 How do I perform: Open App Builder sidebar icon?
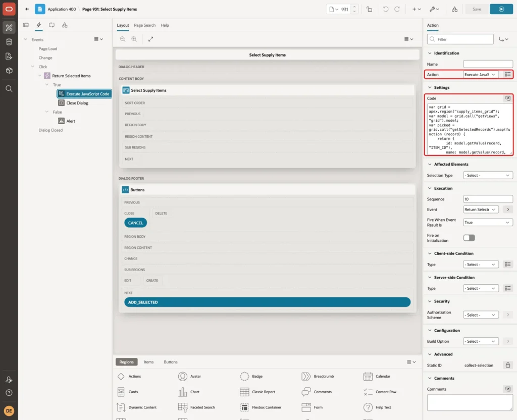9,28
